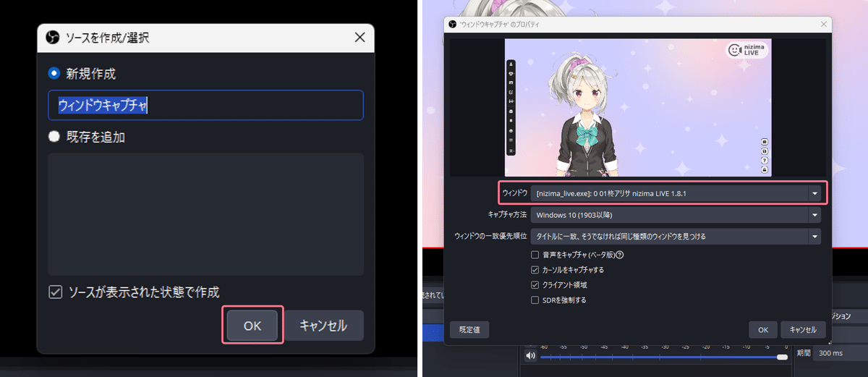
Task: Click question mark icon in preview
Action: 764,160
